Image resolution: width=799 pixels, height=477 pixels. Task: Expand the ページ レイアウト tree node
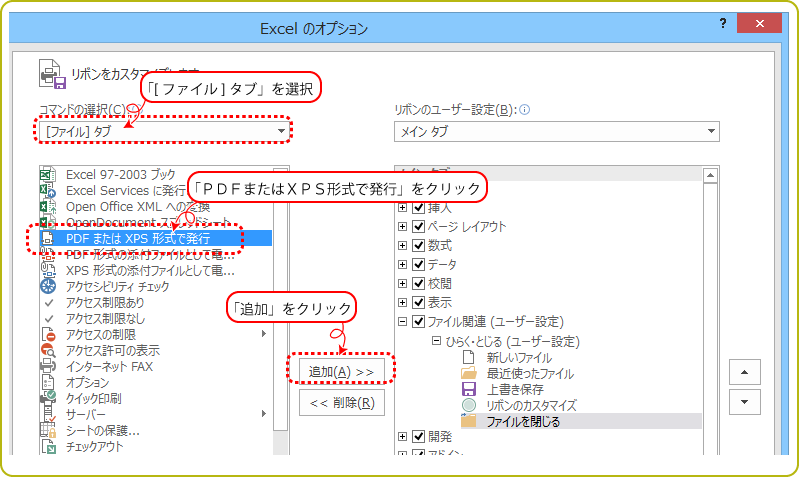tap(403, 226)
